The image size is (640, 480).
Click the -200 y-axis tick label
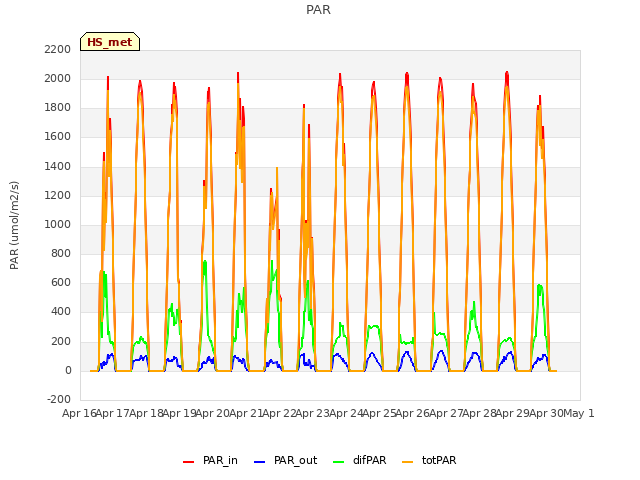(59, 399)
